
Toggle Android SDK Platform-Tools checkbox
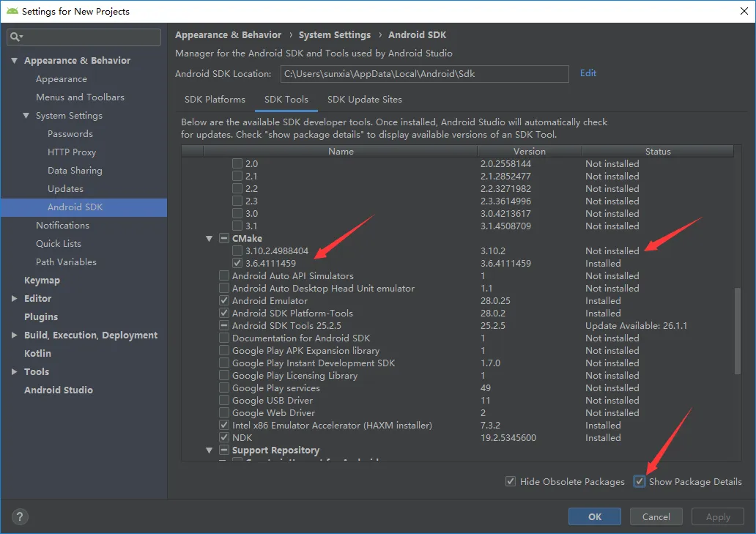(223, 314)
